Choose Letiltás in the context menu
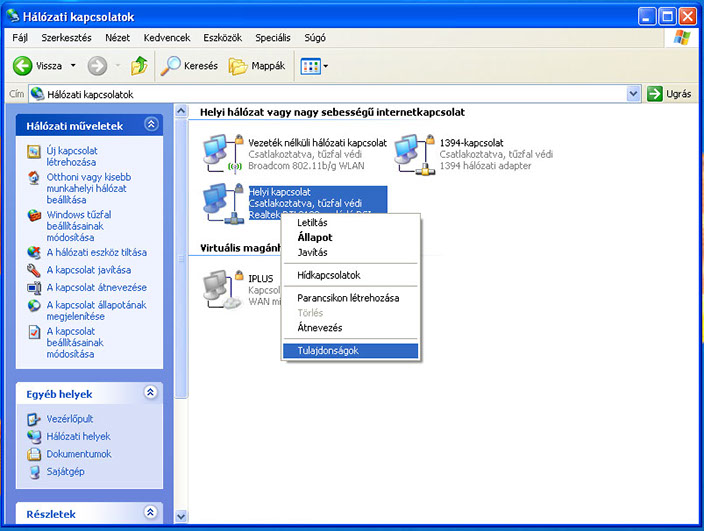Image resolution: width=704 pixels, height=531 pixels. pyautogui.click(x=351, y=223)
